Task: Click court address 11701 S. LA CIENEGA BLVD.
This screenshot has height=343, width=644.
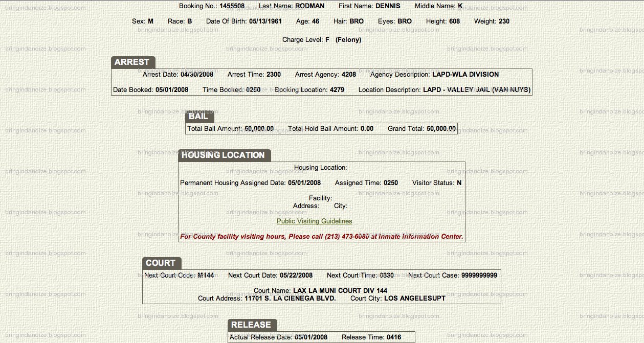Action: click(x=290, y=299)
